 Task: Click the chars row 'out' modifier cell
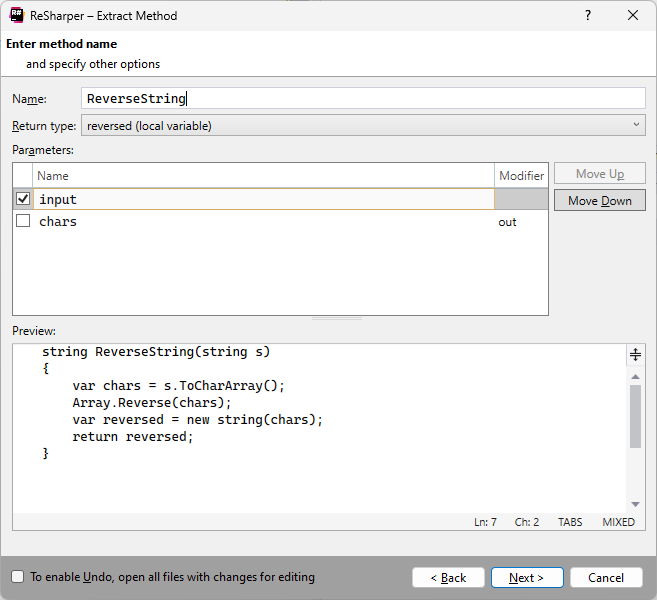(x=520, y=222)
